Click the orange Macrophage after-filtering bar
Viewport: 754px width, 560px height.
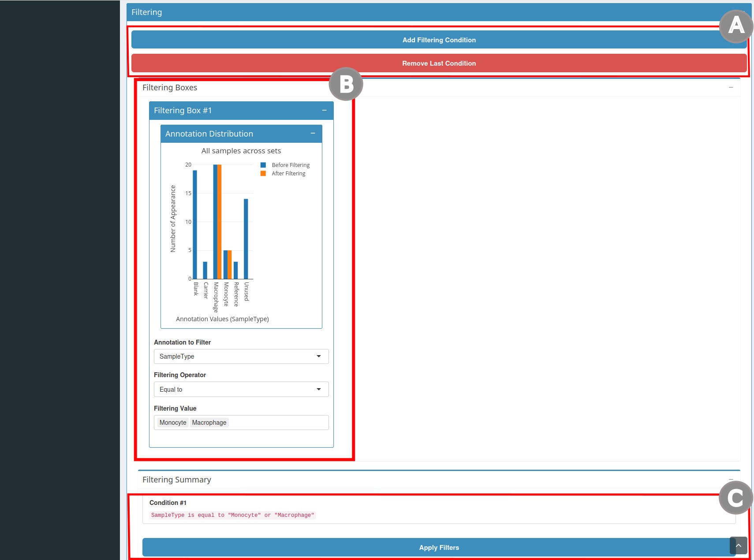click(220, 222)
